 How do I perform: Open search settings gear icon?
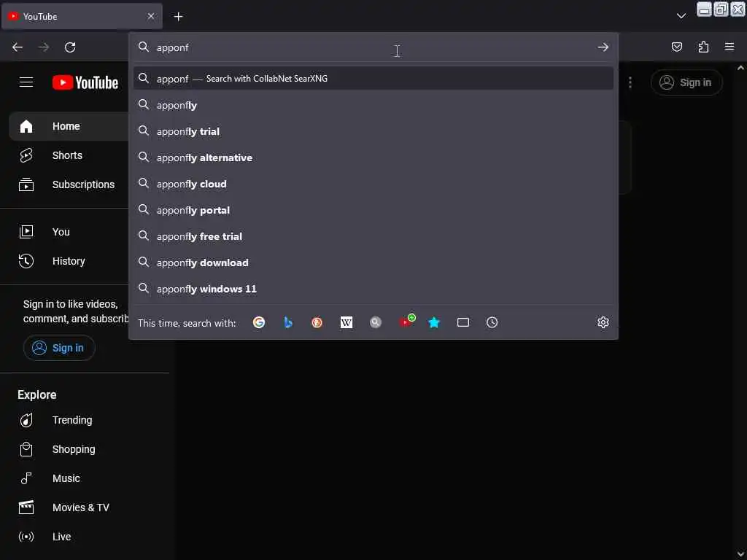coord(603,322)
